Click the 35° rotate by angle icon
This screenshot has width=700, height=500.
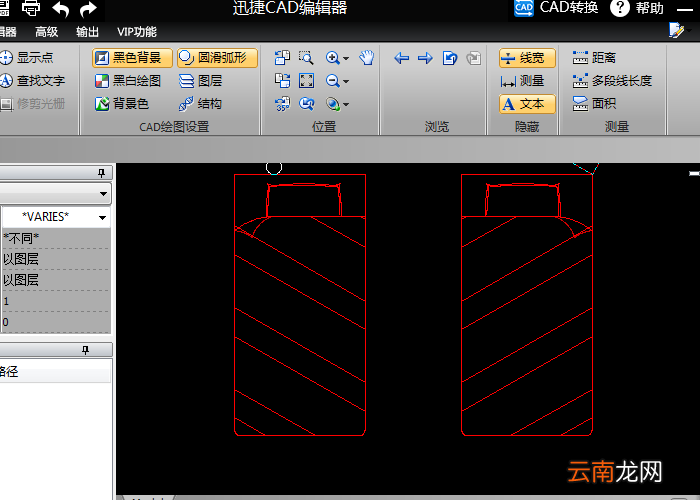[x=282, y=104]
